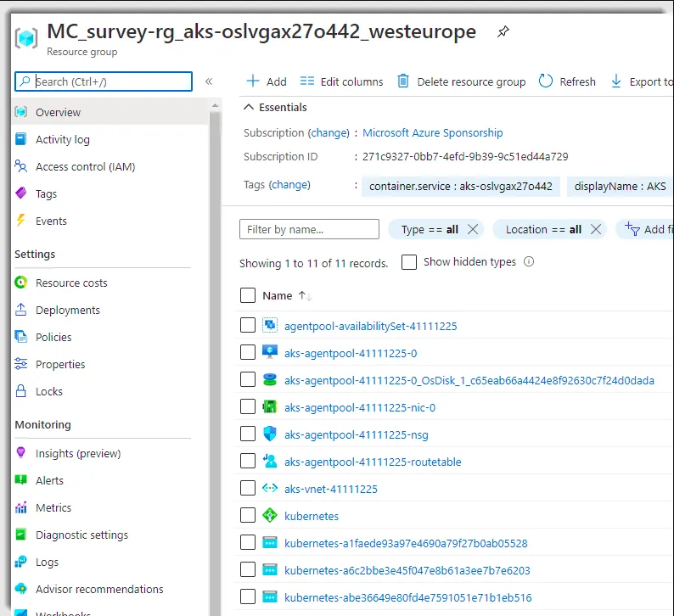
Task: Click the resource group cube icon
Action: [26, 39]
